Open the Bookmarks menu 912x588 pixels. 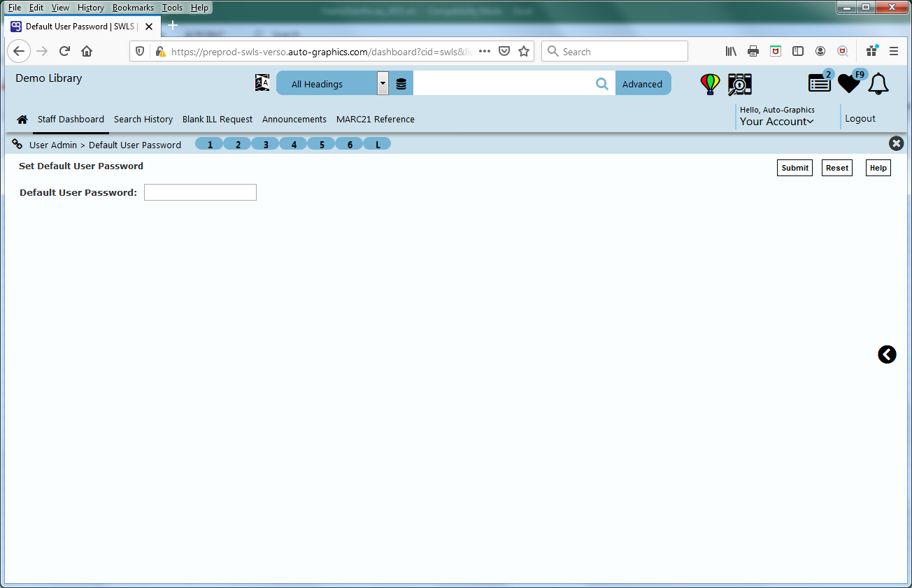tap(133, 8)
